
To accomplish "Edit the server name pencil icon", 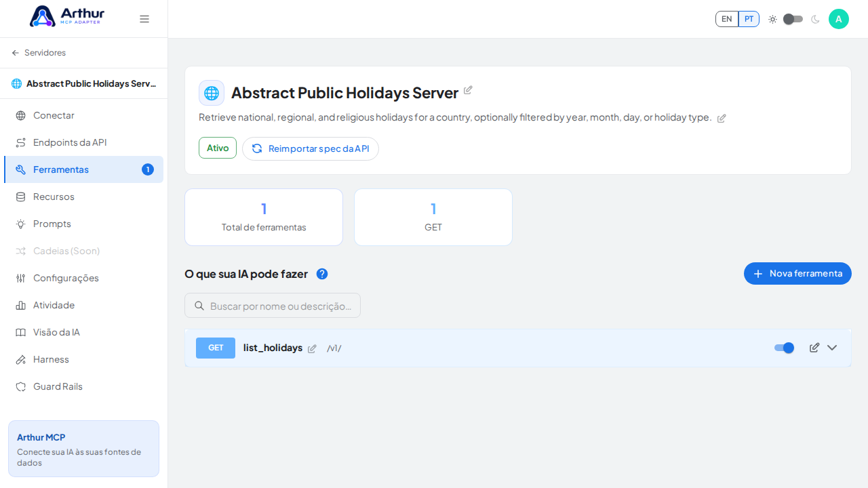I will coord(468,90).
